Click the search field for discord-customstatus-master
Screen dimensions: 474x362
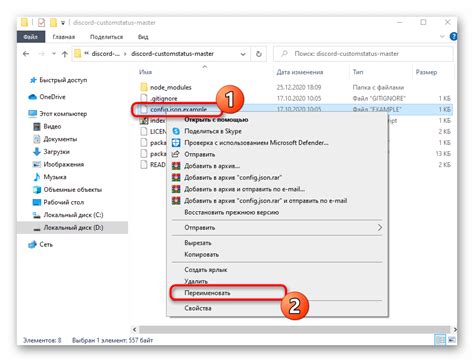pyautogui.click(x=363, y=54)
